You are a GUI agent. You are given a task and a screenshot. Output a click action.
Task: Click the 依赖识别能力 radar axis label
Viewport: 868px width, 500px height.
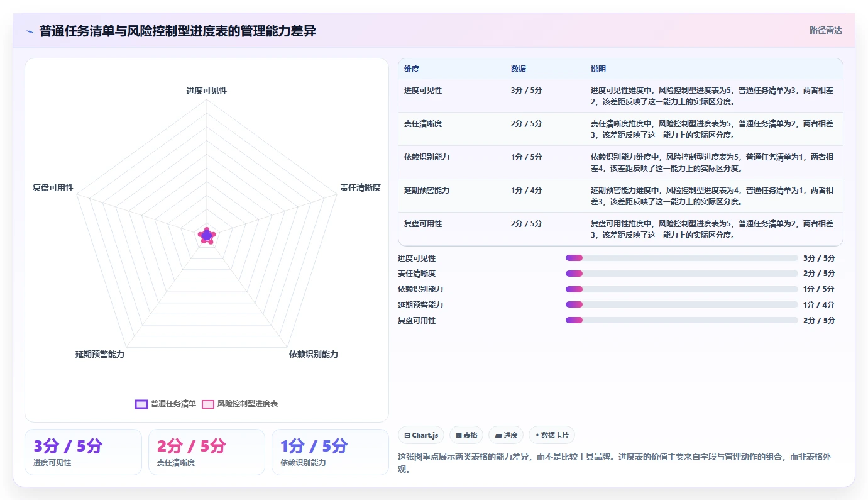[x=314, y=354]
